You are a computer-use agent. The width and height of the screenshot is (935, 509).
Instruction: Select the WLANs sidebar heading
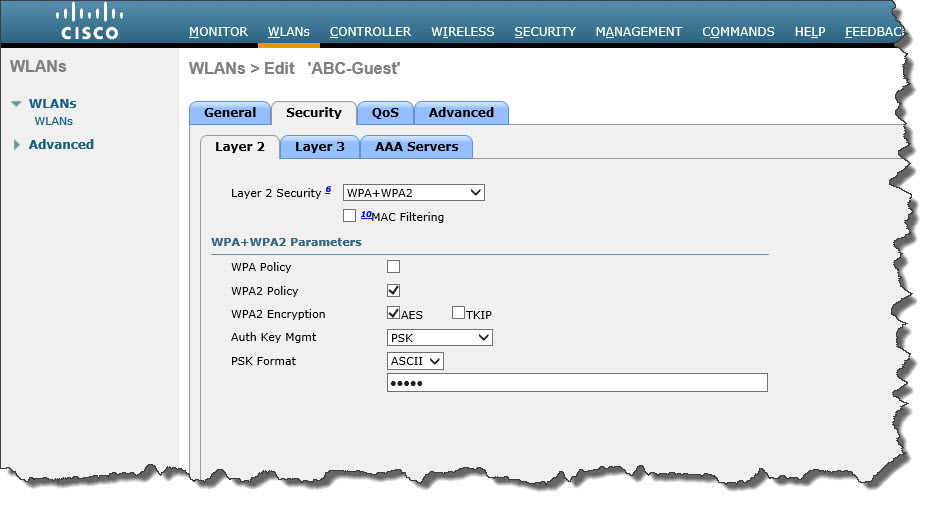coord(52,104)
